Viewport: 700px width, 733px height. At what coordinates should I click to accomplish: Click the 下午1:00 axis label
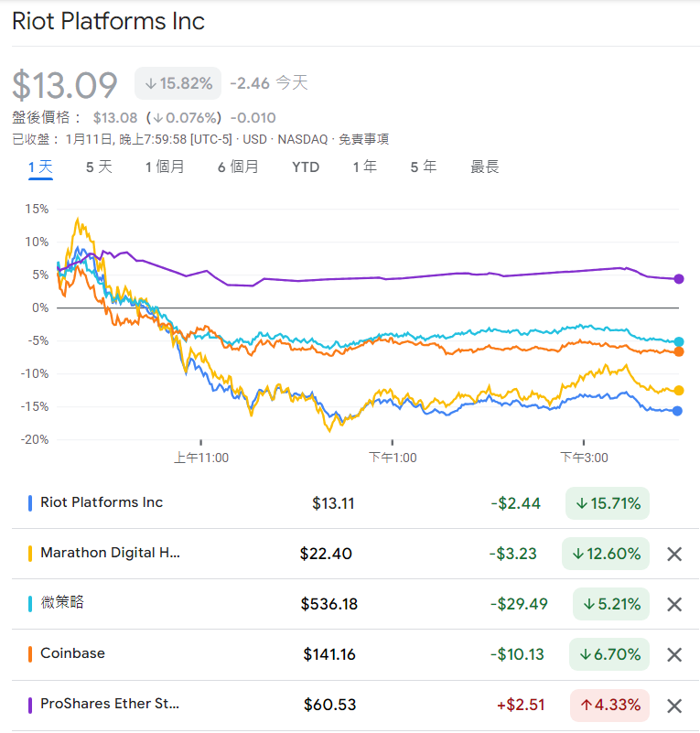pos(393,458)
